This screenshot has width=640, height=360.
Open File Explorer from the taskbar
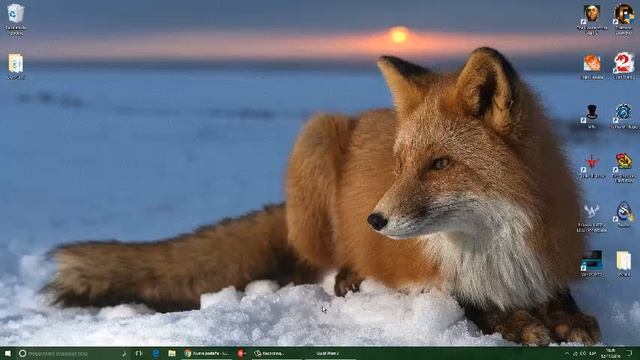pos(172,353)
